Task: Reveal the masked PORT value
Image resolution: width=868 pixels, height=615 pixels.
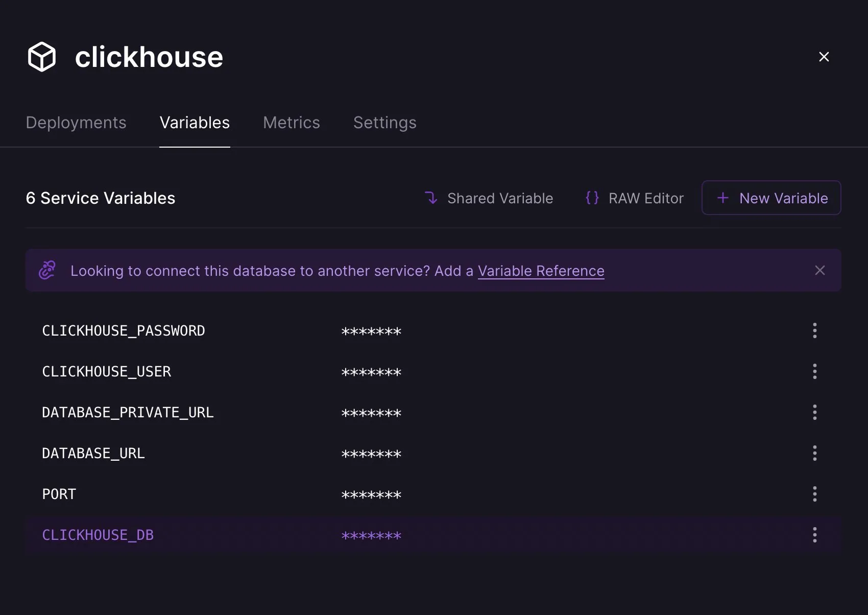Action: coord(371,495)
